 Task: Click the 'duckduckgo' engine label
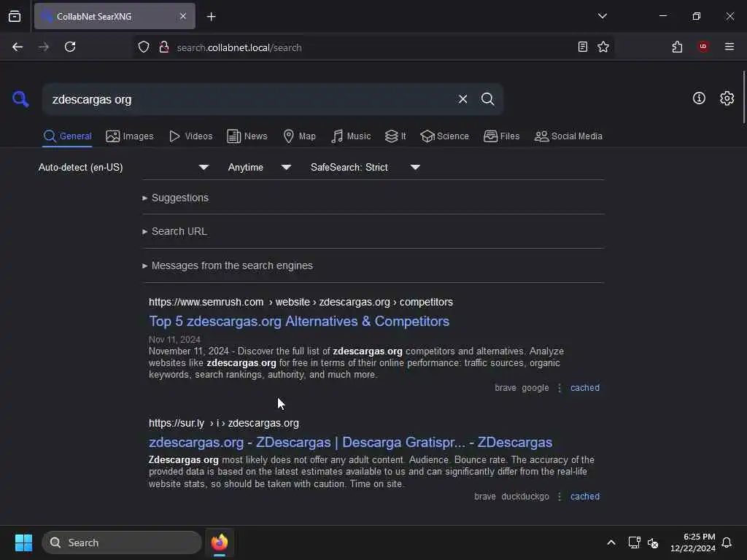[525, 497]
